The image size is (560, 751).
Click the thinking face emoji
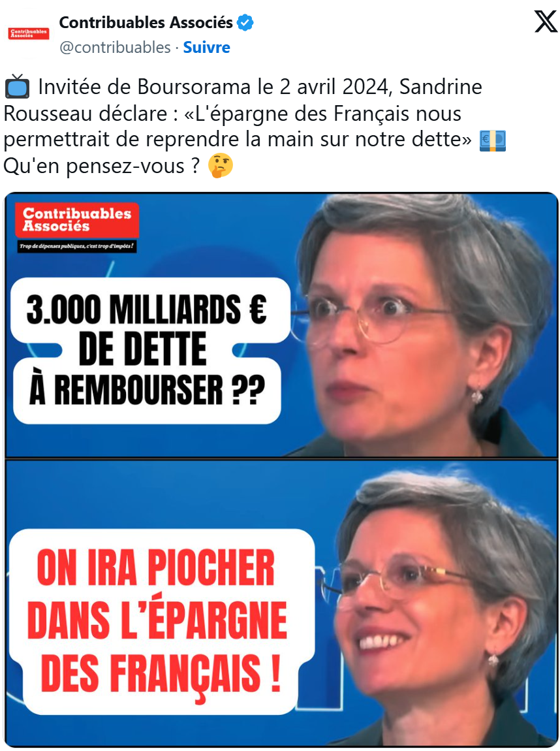pyautogui.click(x=220, y=166)
